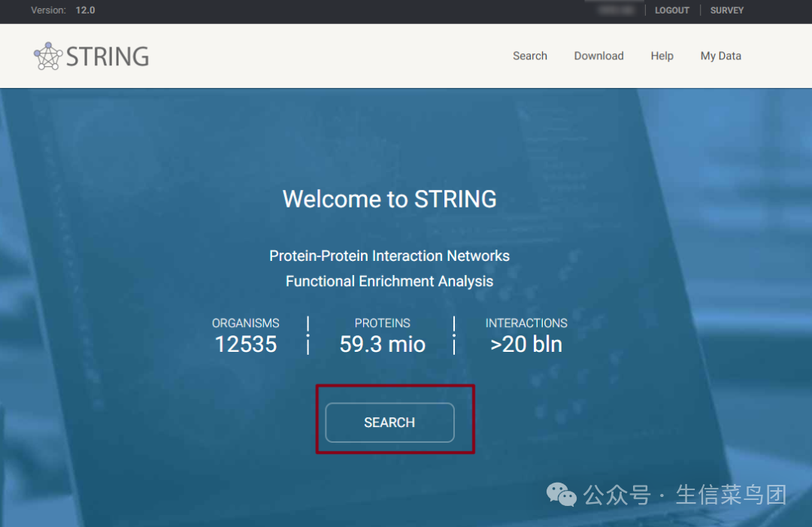Click the STRING logo icon

[x=47, y=56]
